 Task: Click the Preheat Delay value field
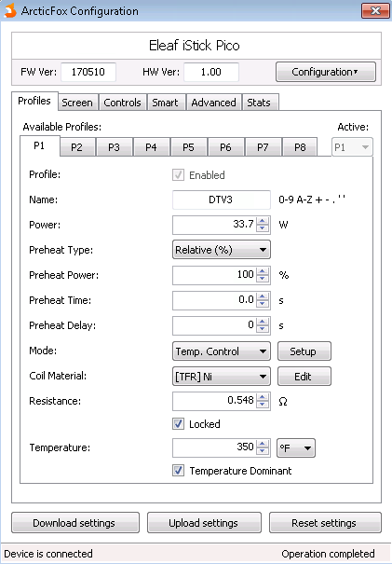[x=214, y=325]
